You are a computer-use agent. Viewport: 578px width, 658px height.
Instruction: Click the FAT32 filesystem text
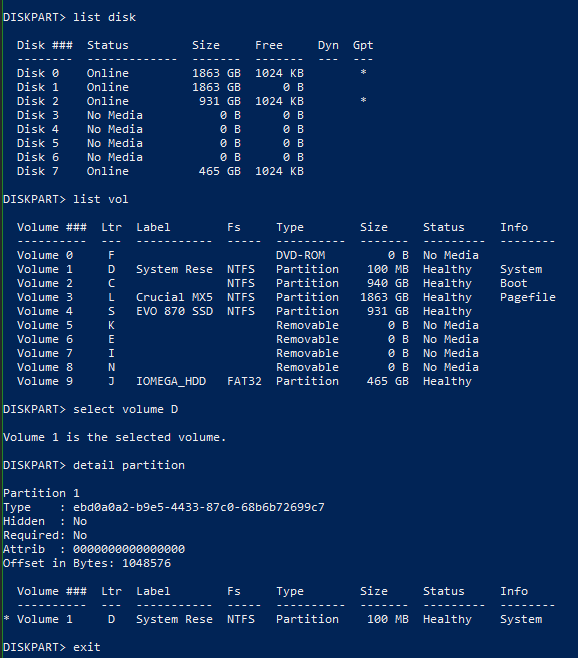coord(244,381)
